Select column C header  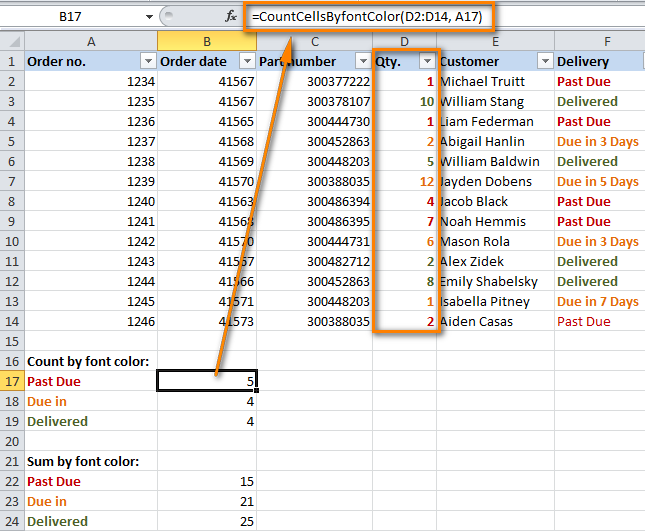pyautogui.click(x=314, y=41)
